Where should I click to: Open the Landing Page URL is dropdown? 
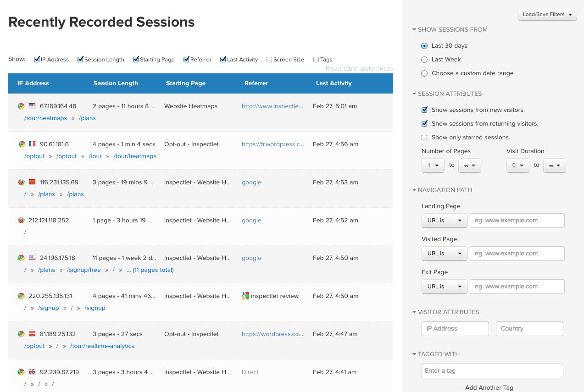pyautogui.click(x=444, y=221)
